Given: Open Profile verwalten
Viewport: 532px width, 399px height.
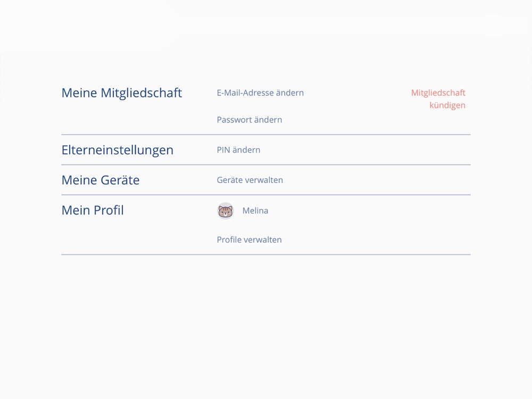Looking at the screenshot, I should (249, 239).
